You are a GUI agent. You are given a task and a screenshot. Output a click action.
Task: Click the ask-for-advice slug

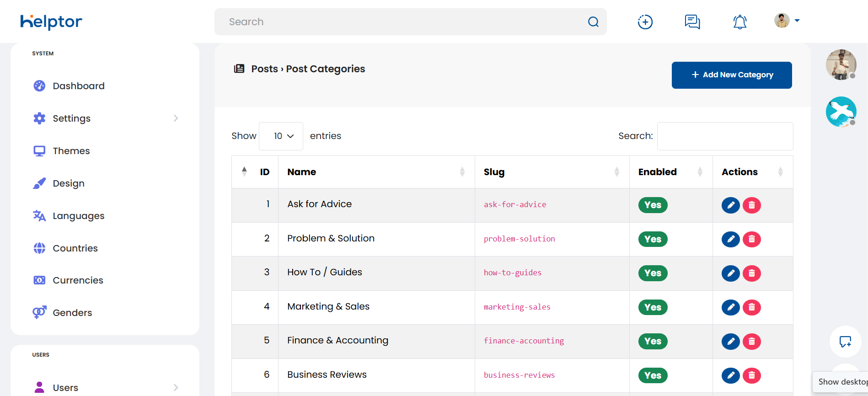pos(515,205)
